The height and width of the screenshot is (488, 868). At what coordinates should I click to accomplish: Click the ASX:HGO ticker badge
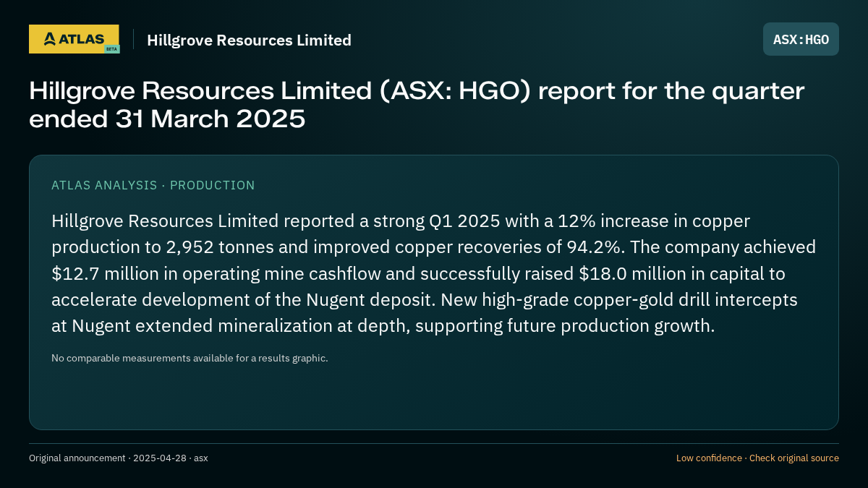click(801, 39)
